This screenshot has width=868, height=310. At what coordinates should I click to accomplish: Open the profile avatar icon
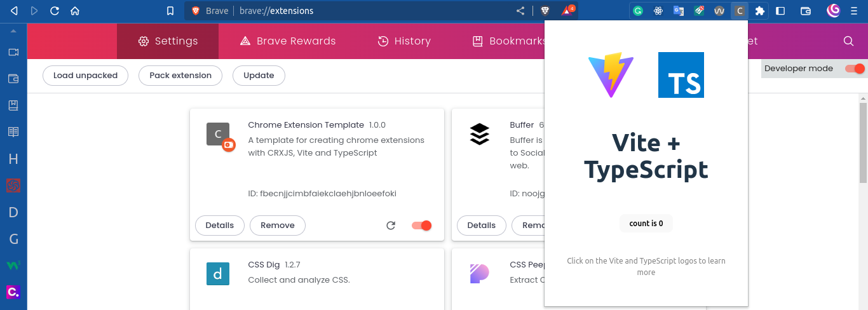[x=834, y=10]
